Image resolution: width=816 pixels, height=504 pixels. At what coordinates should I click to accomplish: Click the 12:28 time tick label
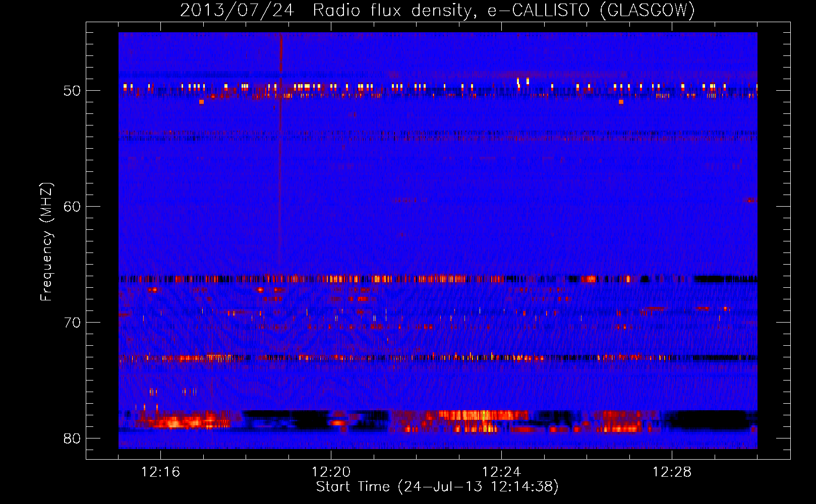(672, 472)
